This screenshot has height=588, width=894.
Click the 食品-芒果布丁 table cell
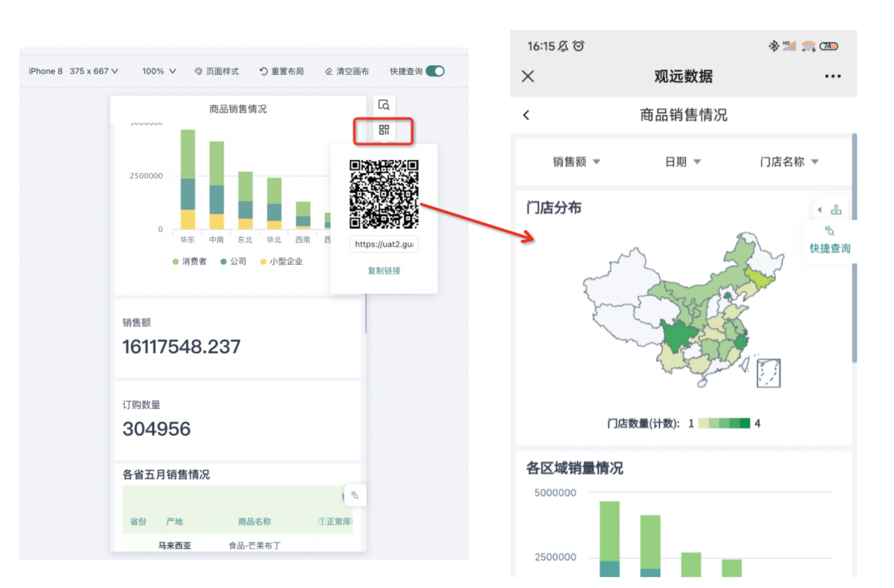point(254,545)
